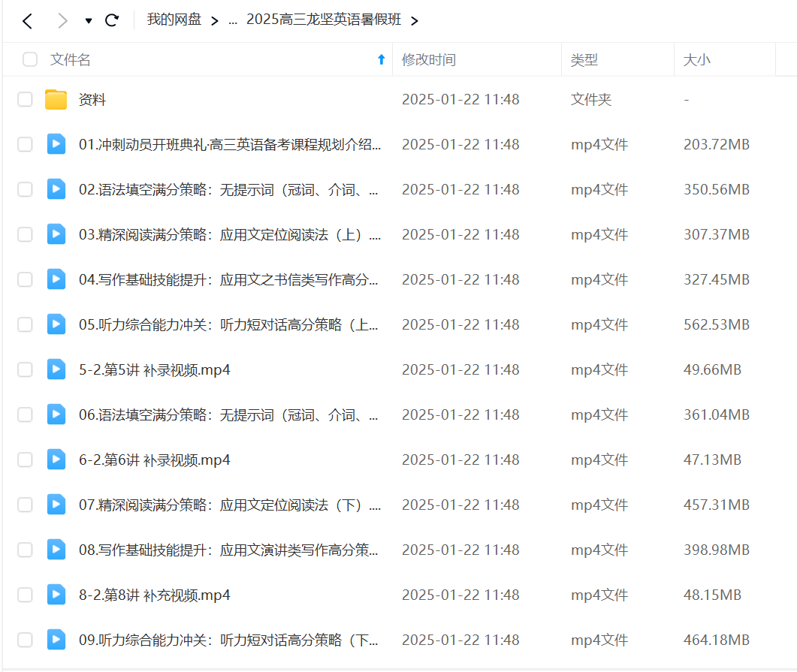The height and width of the screenshot is (672, 797).
Task: Check the box for 08.写作基础技能提升
Action: click(x=25, y=550)
